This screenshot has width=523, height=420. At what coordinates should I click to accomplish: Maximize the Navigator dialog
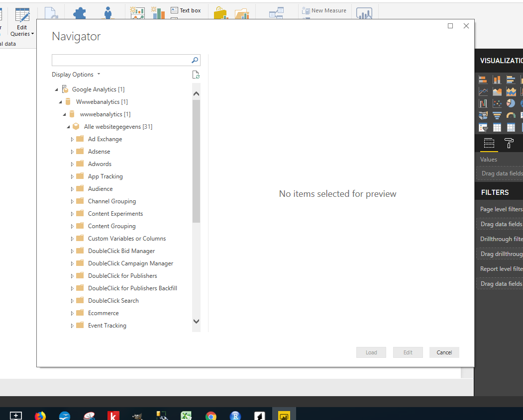coord(450,26)
